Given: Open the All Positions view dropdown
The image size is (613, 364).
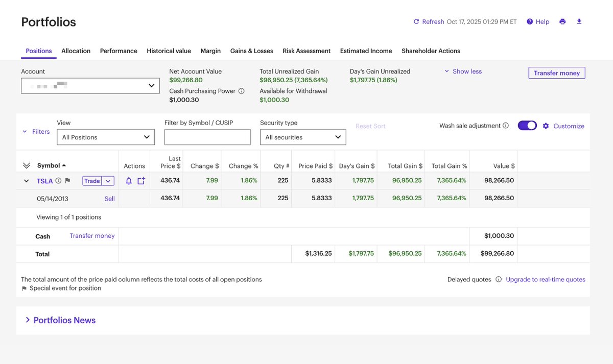Looking at the screenshot, I should coord(105,137).
